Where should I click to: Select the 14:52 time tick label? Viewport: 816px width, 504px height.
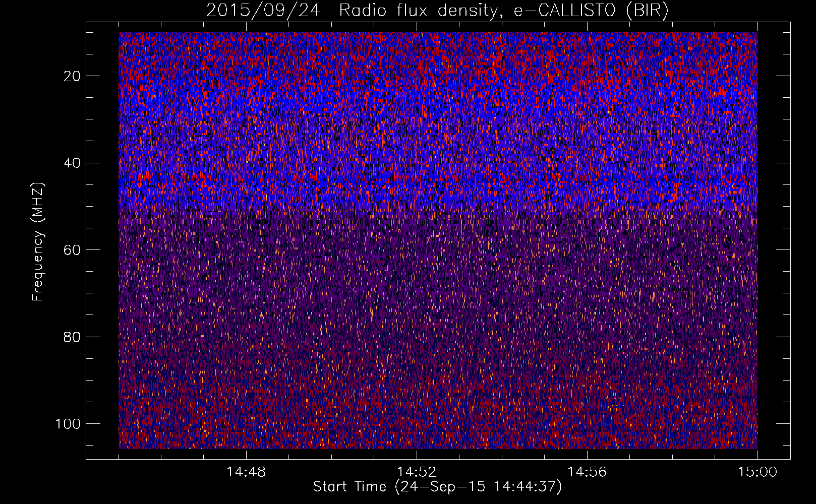click(x=417, y=472)
